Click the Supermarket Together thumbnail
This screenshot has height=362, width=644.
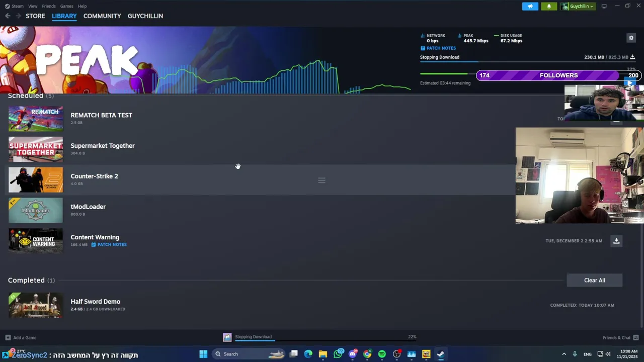point(36,149)
